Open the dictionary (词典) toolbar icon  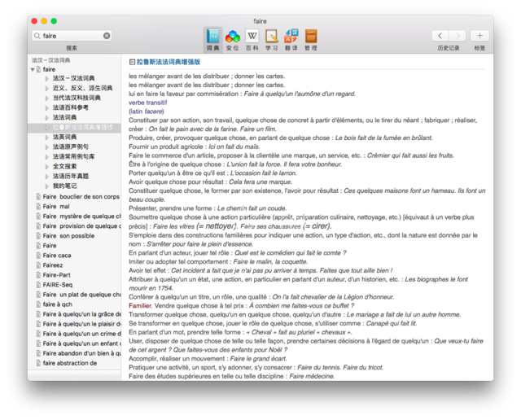pos(212,36)
